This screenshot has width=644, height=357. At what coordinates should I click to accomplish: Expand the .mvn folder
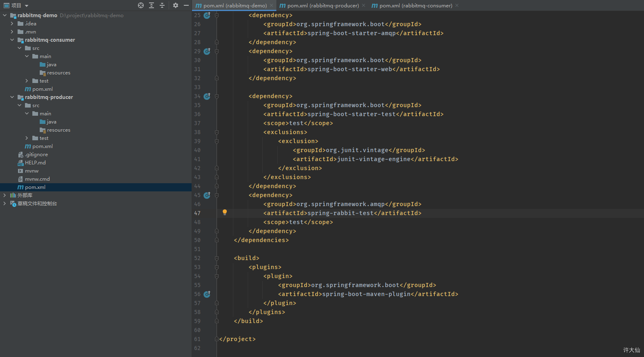point(12,31)
